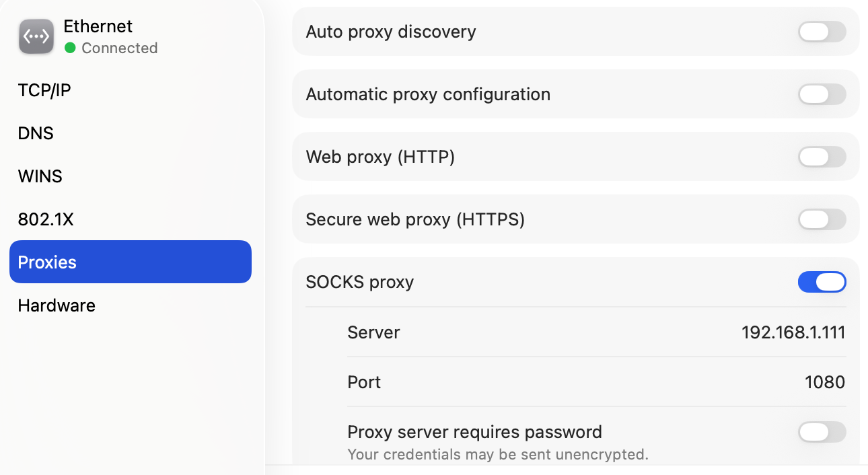868x475 pixels.
Task: Click the Ethernet title text
Action: pyautogui.click(x=98, y=26)
